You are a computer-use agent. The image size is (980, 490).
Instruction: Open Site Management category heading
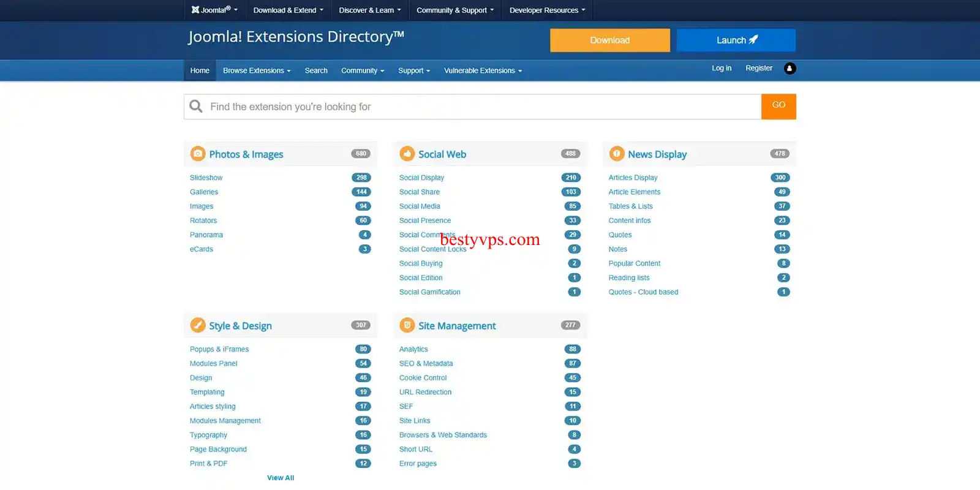point(457,326)
